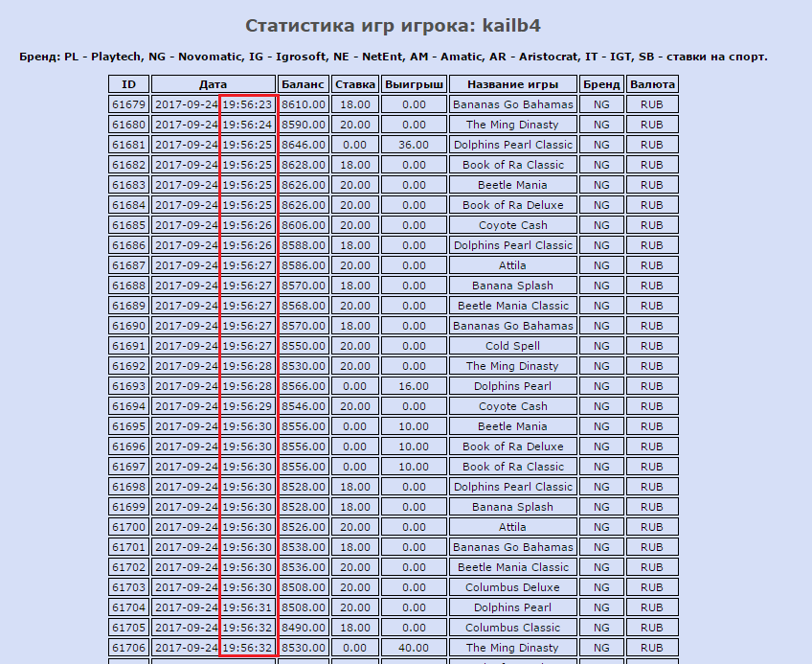Click ID cell 61681

129,145
